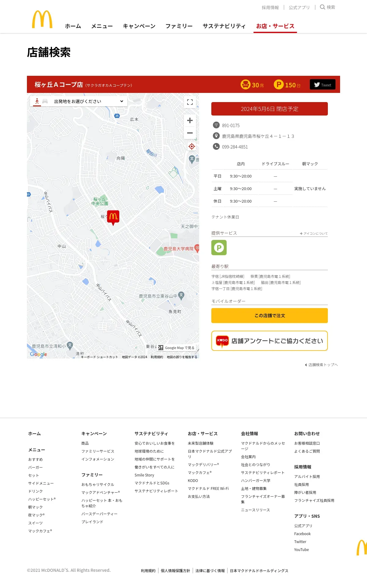Image resolution: width=367 pixels, height=588 pixels.
Task: Center map on my location
Action: point(192,146)
